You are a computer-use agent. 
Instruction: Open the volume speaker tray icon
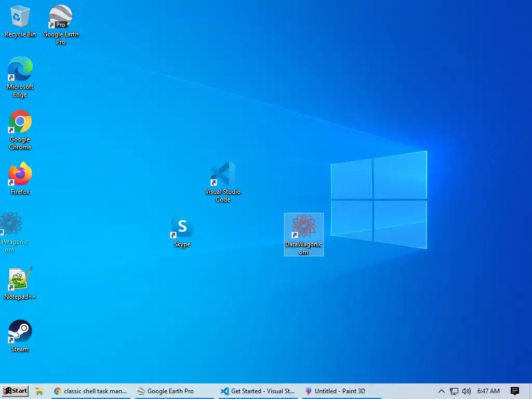[x=467, y=391]
